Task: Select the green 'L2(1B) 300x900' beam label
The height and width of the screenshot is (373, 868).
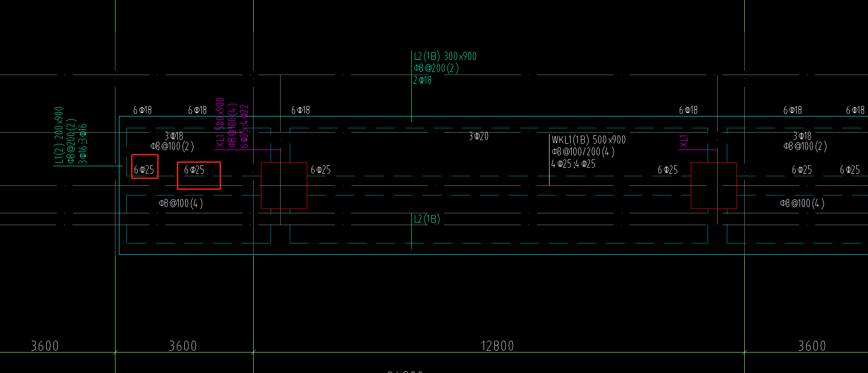Action: (x=445, y=56)
